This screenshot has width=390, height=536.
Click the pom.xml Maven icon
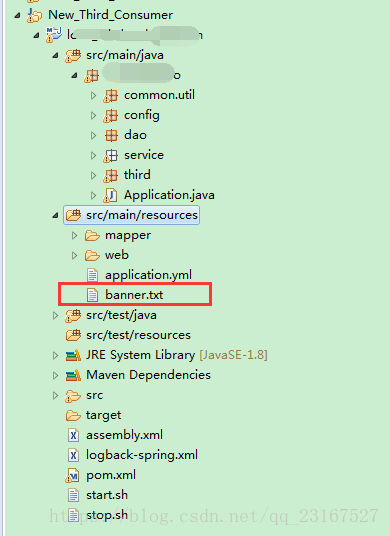[72, 475]
